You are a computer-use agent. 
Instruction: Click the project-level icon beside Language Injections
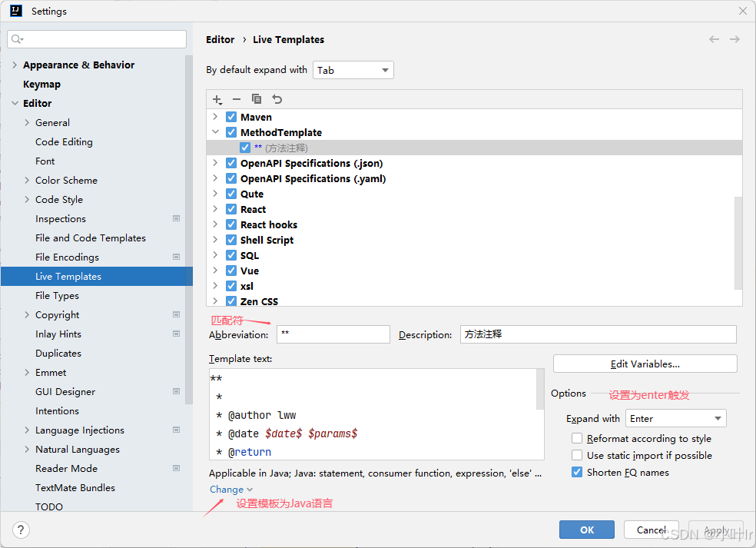tap(177, 430)
